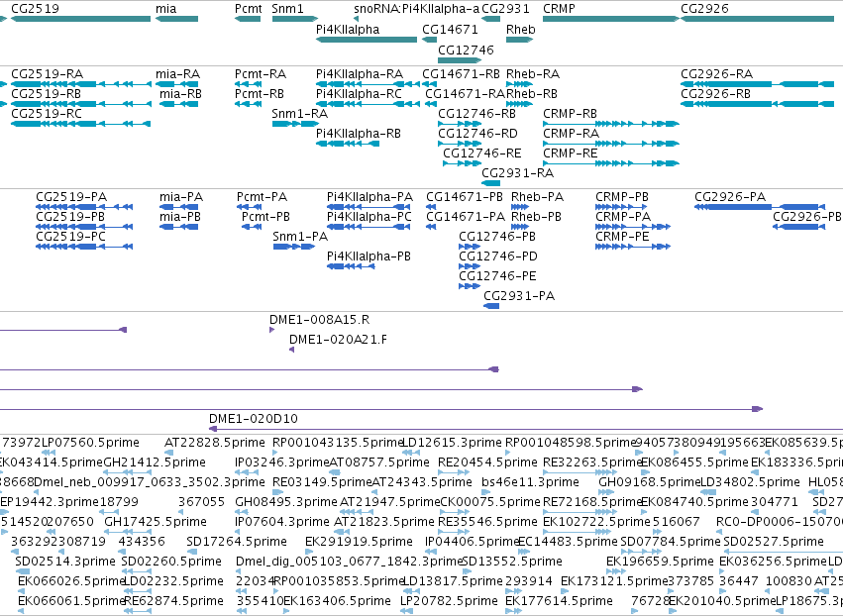The height and width of the screenshot is (616, 843).
Task: Select the Snm1 gene arrow
Action: pyautogui.click(x=295, y=19)
